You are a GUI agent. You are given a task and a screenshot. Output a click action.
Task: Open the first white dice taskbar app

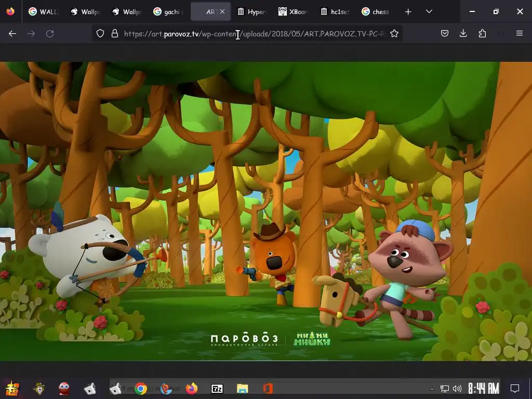tap(90, 389)
